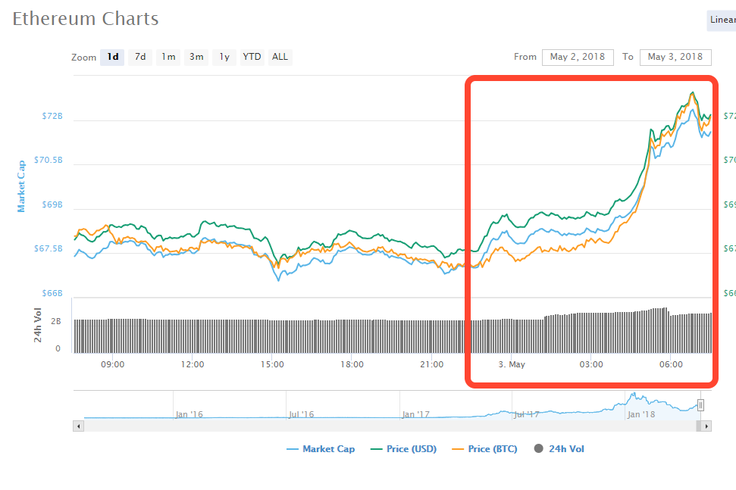Click the 15:00 time axis label
The height and width of the screenshot is (490, 736).
click(272, 365)
